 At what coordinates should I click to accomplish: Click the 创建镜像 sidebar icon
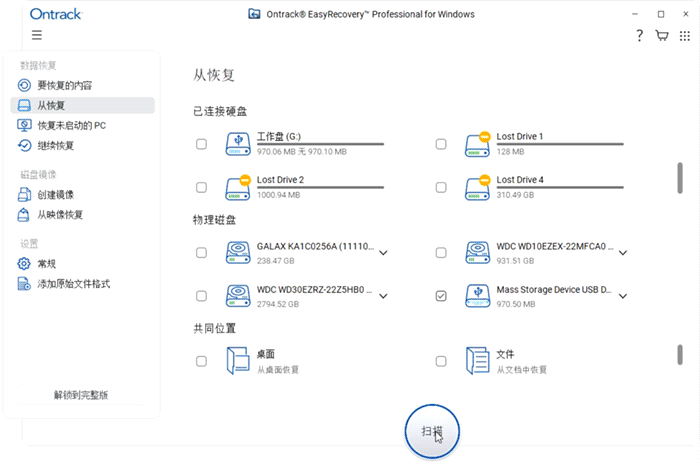click(x=24, y=194)
